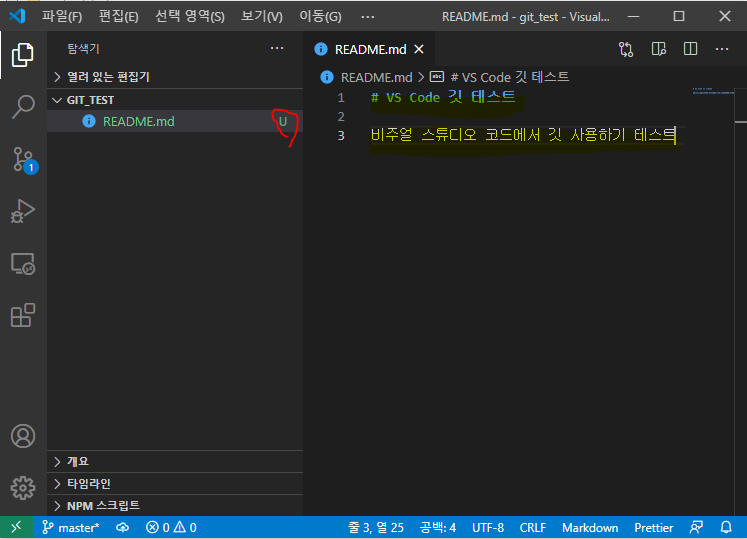Screen dimensions: 747x539
Task: Open Explorer panel more actions ellipsis
Action: coord(277,48)
